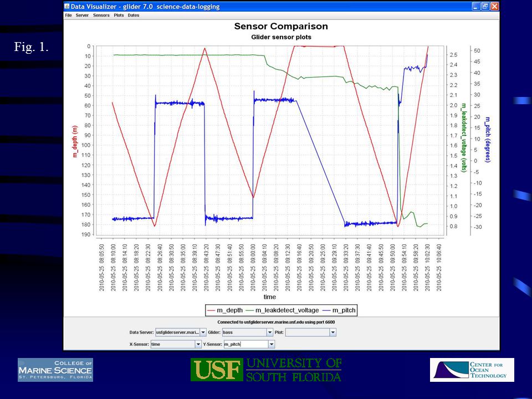Click the College of Marine Science logo
This screenshot has height=399, width=532.
(55, 370)
